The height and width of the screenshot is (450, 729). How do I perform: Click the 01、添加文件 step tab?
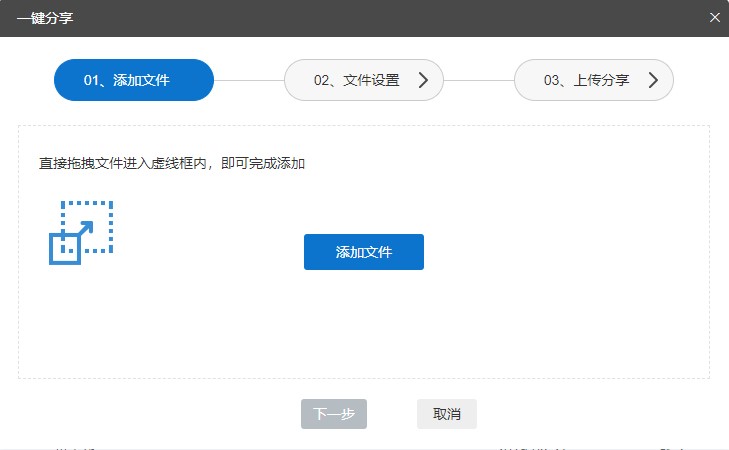134,80
